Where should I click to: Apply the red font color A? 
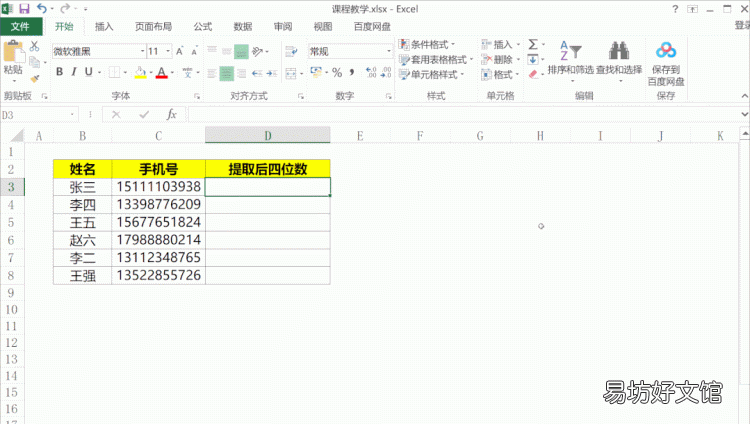tap(162, 72)
